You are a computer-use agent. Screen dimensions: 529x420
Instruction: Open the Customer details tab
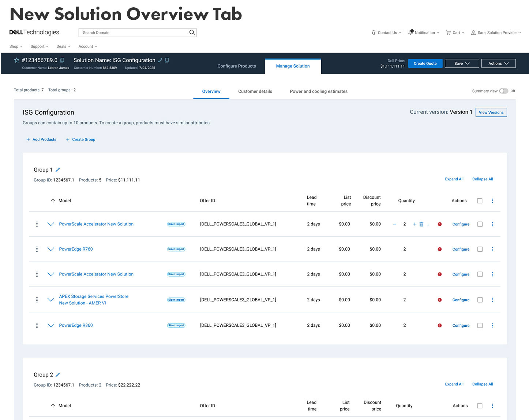point(255,91)
